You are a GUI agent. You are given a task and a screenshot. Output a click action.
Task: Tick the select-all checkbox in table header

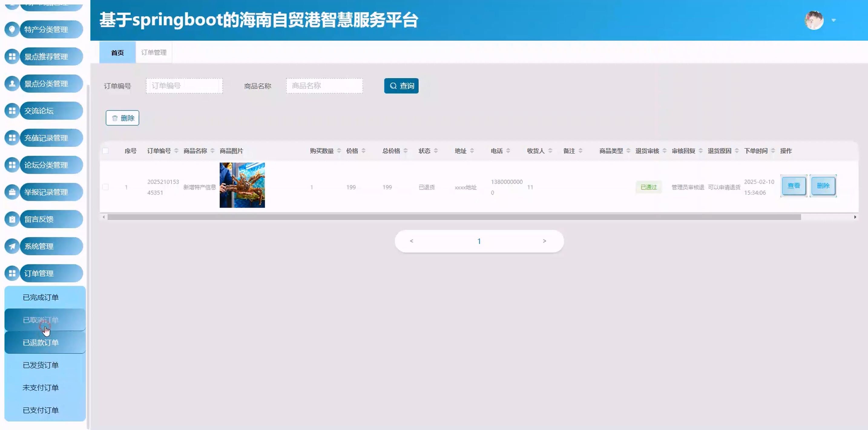105,151
